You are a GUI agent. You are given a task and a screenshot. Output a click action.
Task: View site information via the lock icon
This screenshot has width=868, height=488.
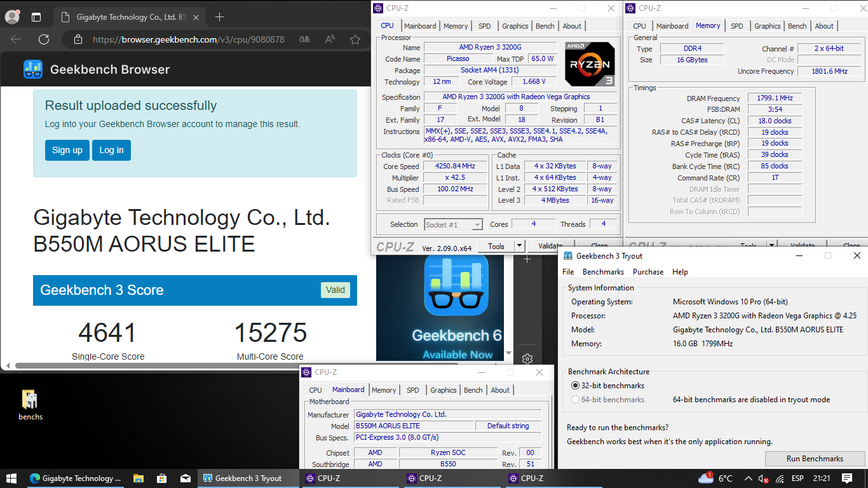[78, 39]
